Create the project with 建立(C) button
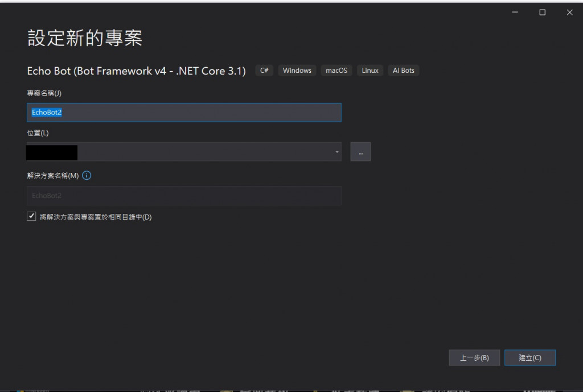This screenshot has width=583, height=392. [530, 358]
